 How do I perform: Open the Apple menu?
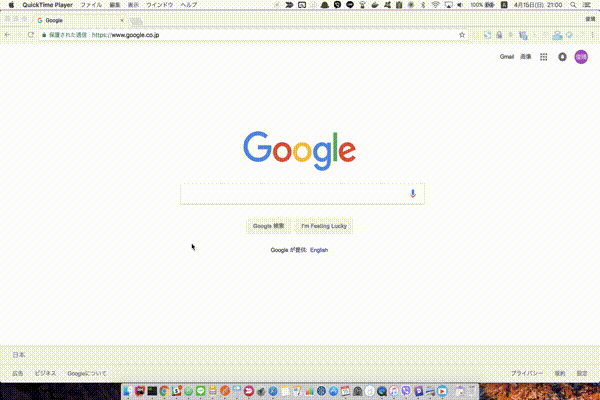pyautogui.click(x=11, y=5)
